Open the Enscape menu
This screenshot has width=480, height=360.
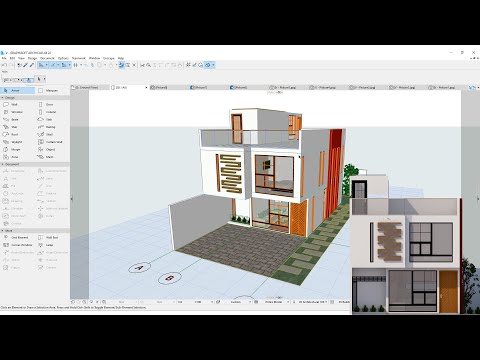pos(109,58)
